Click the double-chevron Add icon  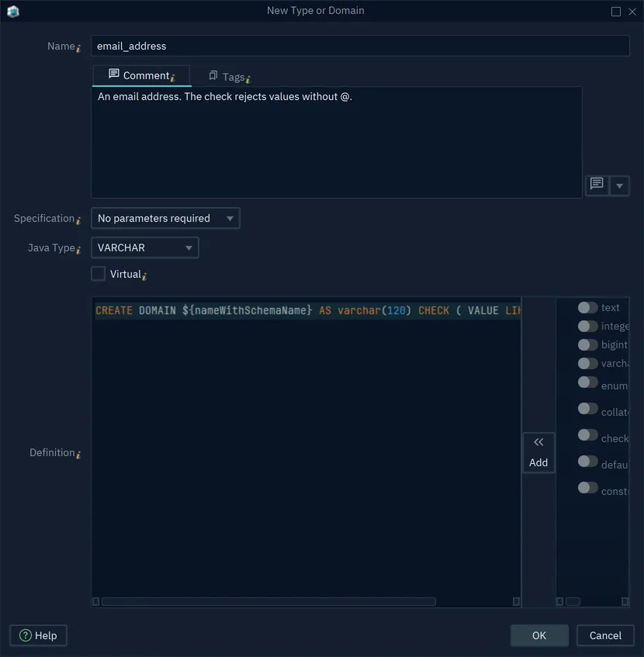(538, 442)
